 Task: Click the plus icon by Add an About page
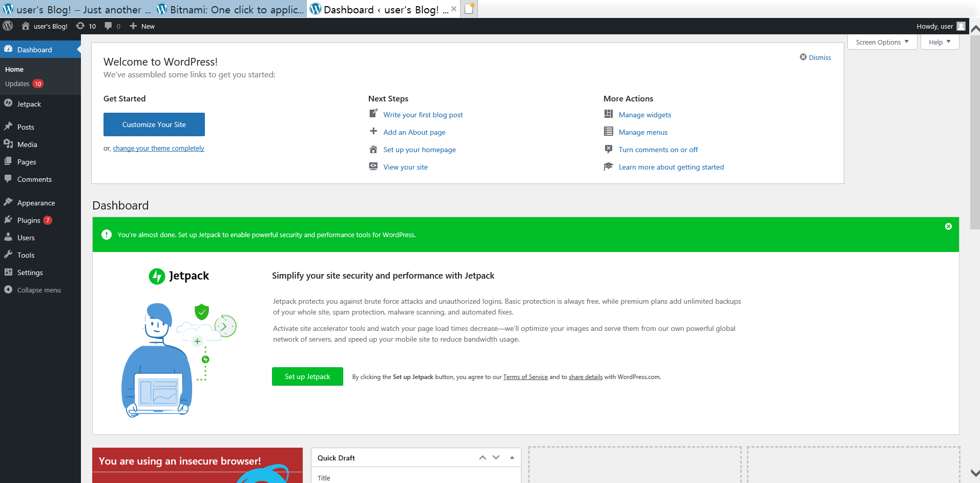373,131
